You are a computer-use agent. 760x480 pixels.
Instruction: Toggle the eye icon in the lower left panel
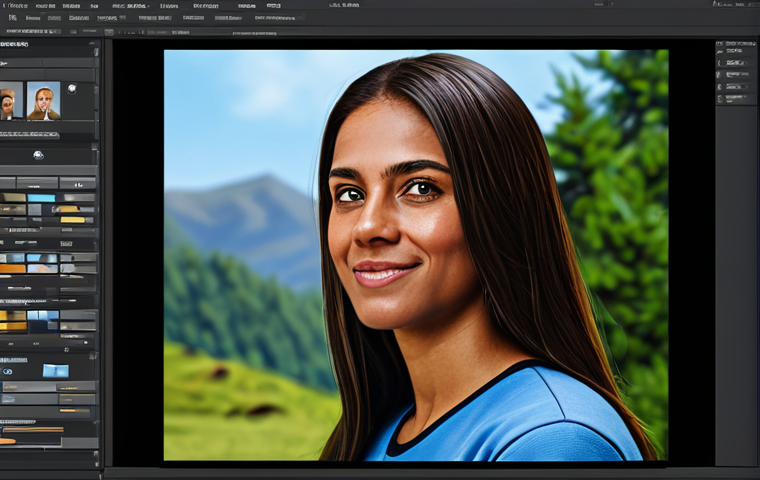[x=8, y=371]
